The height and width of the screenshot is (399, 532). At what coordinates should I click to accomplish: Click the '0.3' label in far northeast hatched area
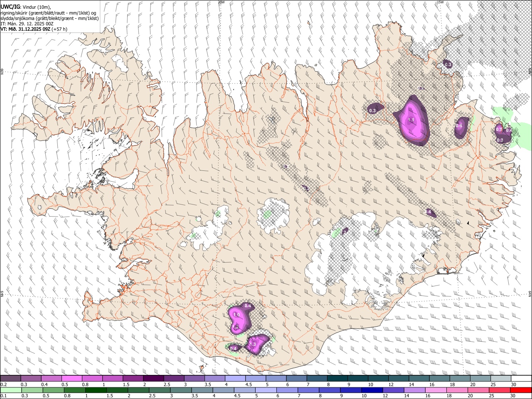448,64
